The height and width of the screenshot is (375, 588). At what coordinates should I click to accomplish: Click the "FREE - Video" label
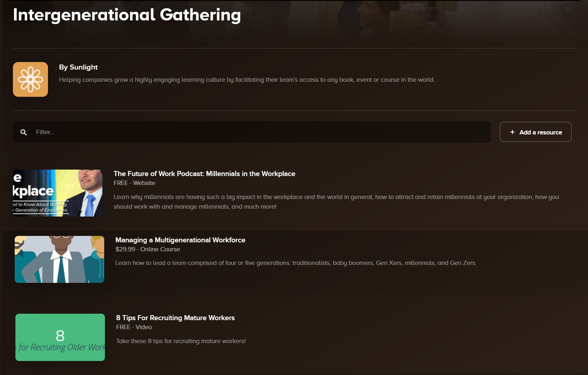coord(134,327)
